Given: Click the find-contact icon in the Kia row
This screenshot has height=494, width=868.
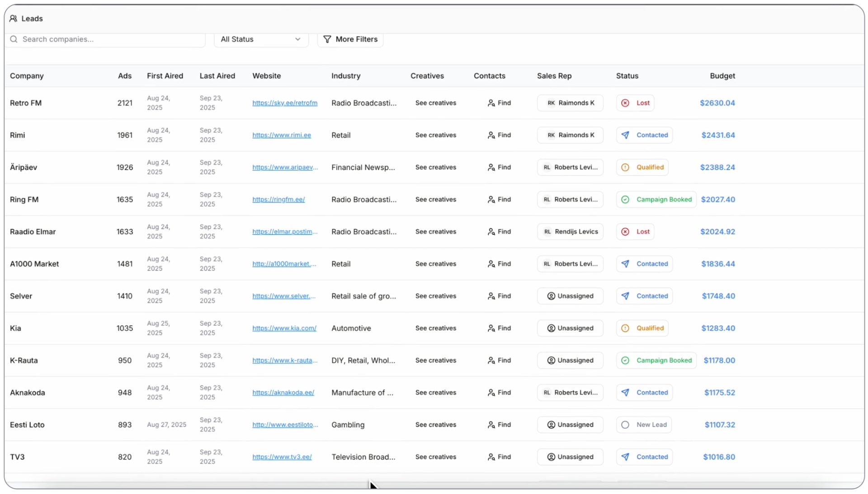Looking at the screenshot, I should (x=491, y=328).
